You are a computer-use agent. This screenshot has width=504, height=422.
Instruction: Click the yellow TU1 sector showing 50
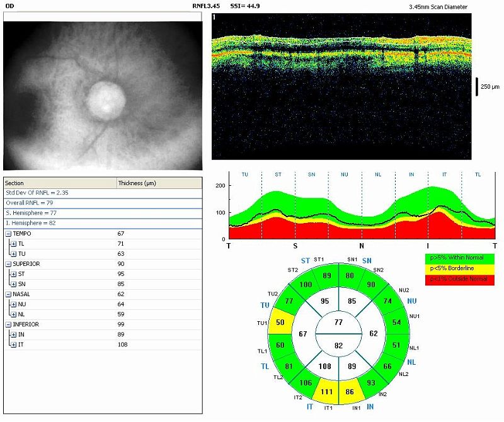pos(279,322)
